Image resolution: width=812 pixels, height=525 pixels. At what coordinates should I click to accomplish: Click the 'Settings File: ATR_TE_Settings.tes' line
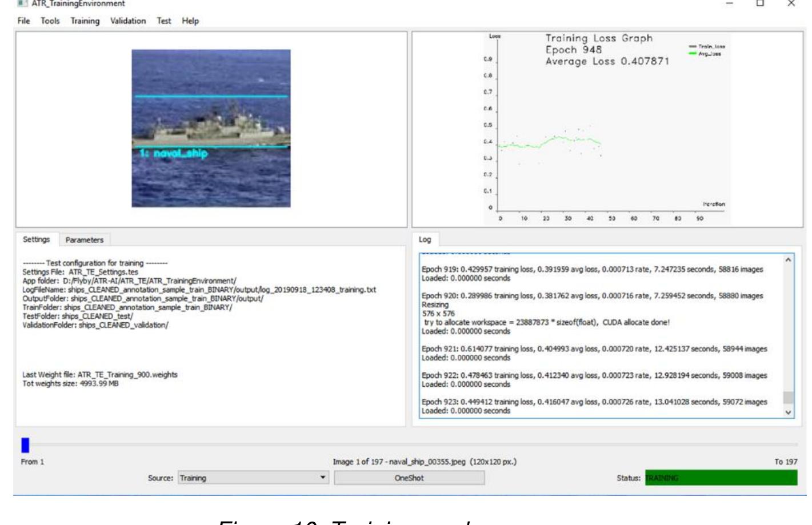tap(80, 272)
